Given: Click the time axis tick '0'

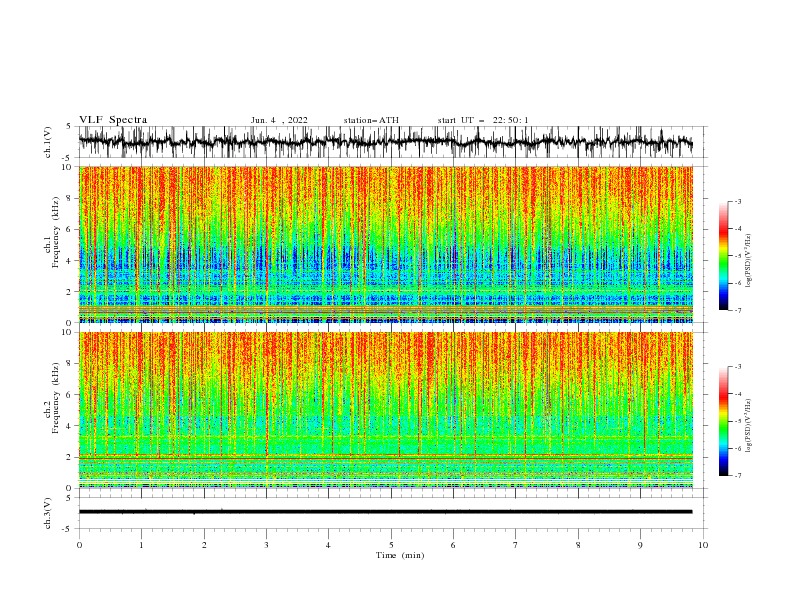Looking at the screenshot, I should (x=79, y=545).
